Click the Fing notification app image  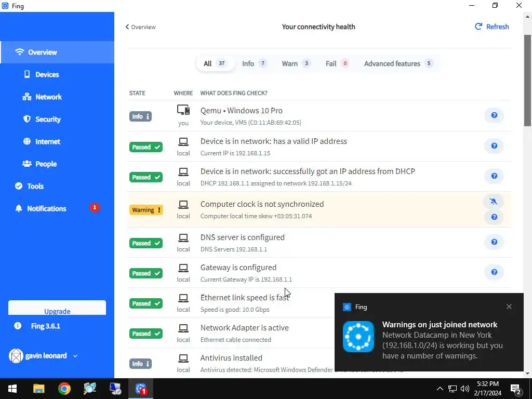[358, 337]
